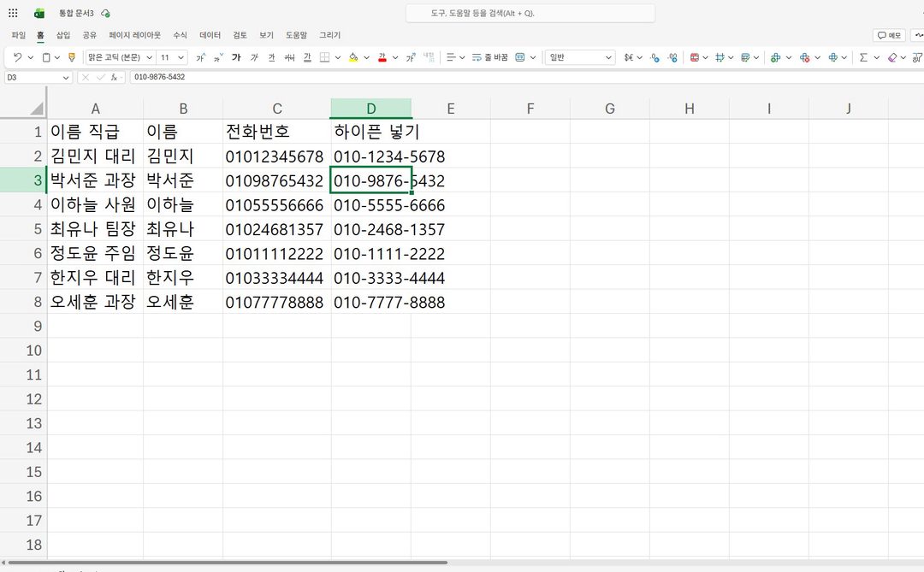This screenshot has width=924, height=572.
Task: Open the font name dropdown 맑은 고딕
Action: tap(149, 57)
